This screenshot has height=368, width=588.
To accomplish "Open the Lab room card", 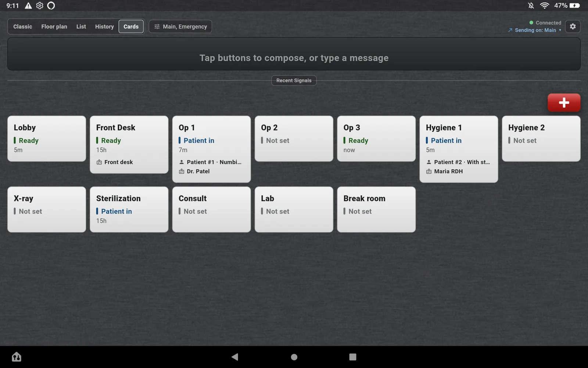I will pos(294,209).
